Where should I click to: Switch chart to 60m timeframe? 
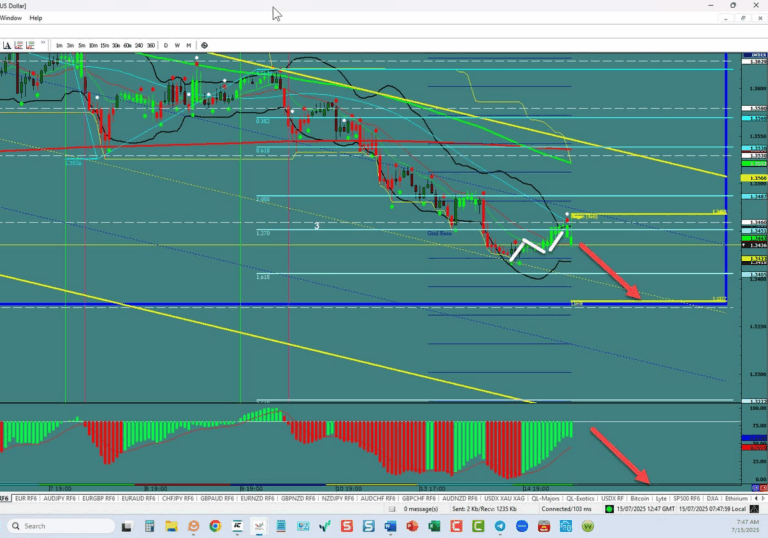127,46
